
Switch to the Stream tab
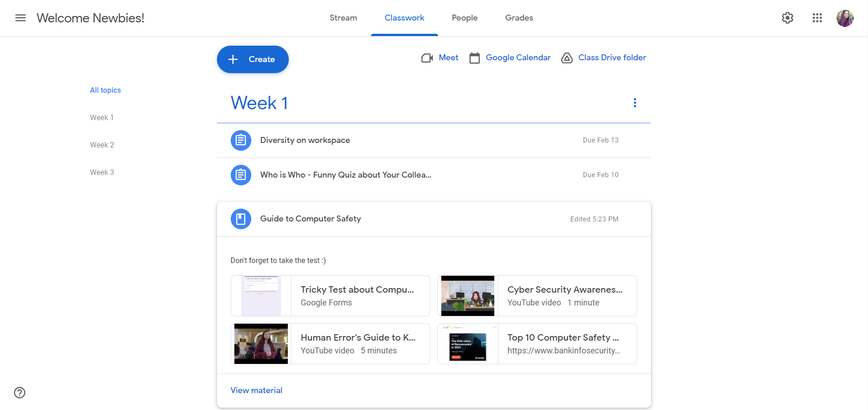click(x=344, y=18)
